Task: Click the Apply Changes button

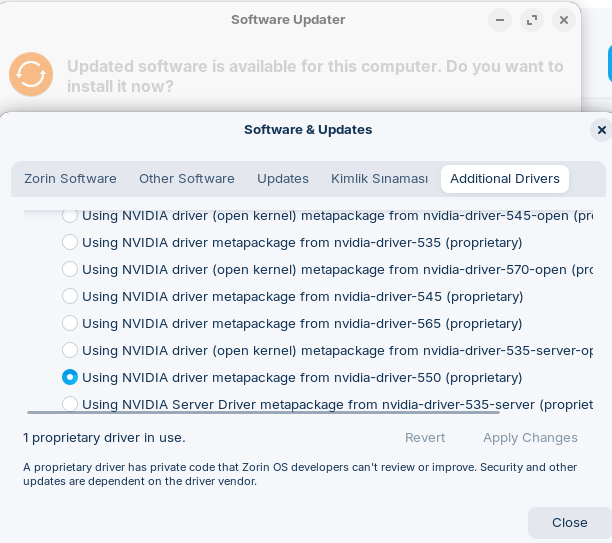Action: click(x=530, y=438)
